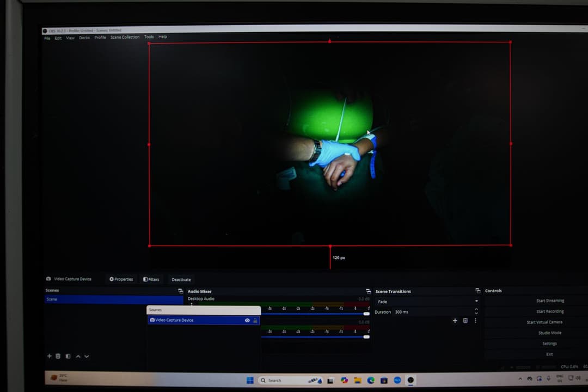Screen dimensions: 588x392
Task: Toggle lock on Video Capture Device source
Action: click(255, 320)
